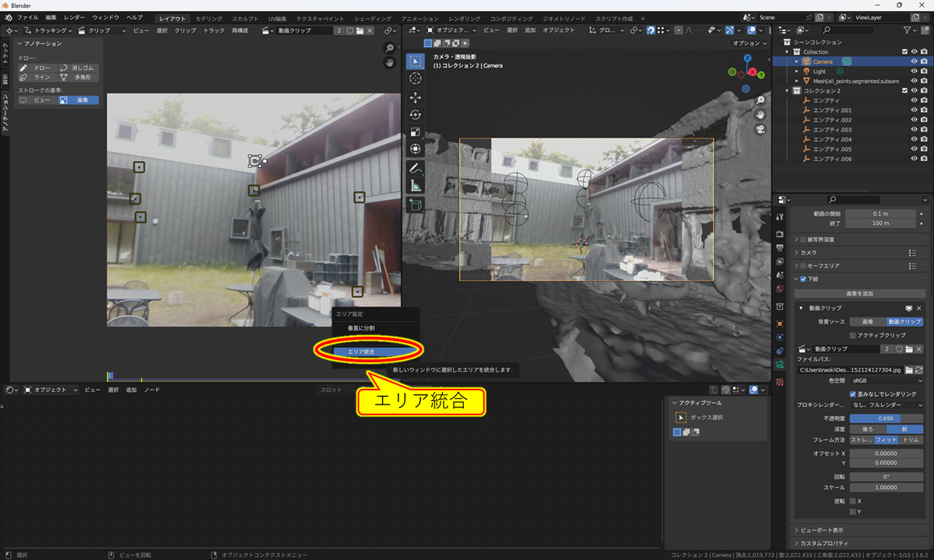Viewport: 934px width, 560px height.
Task: Select the Measure tool in the viewport
Action: [416, 186]
